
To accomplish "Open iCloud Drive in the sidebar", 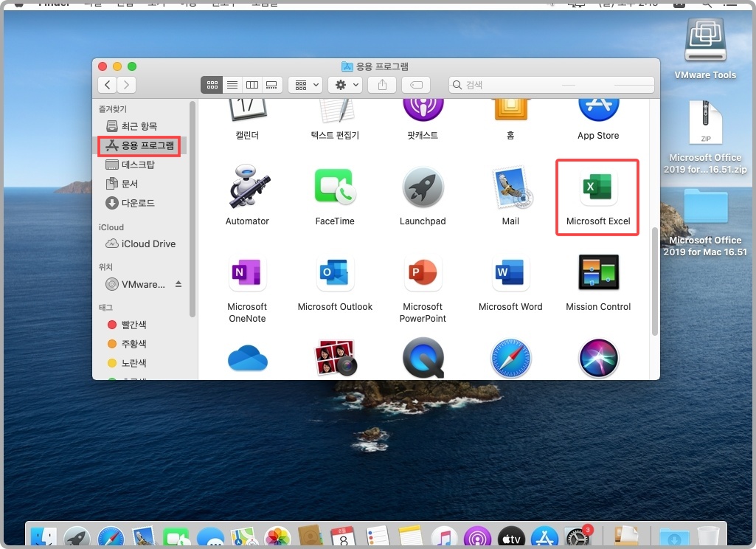I will [141, 244].
